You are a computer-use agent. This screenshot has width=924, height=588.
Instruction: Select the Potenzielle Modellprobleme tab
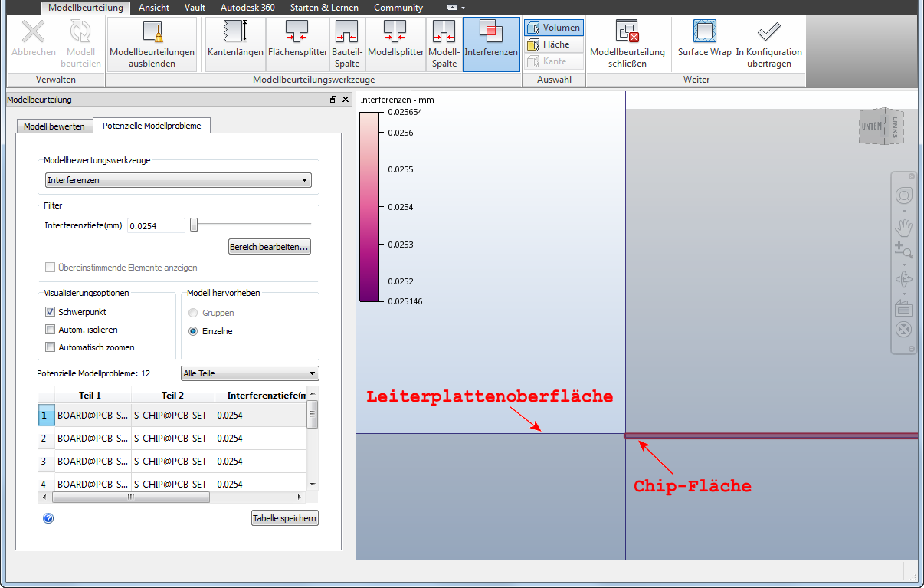(x=152, y=126)
